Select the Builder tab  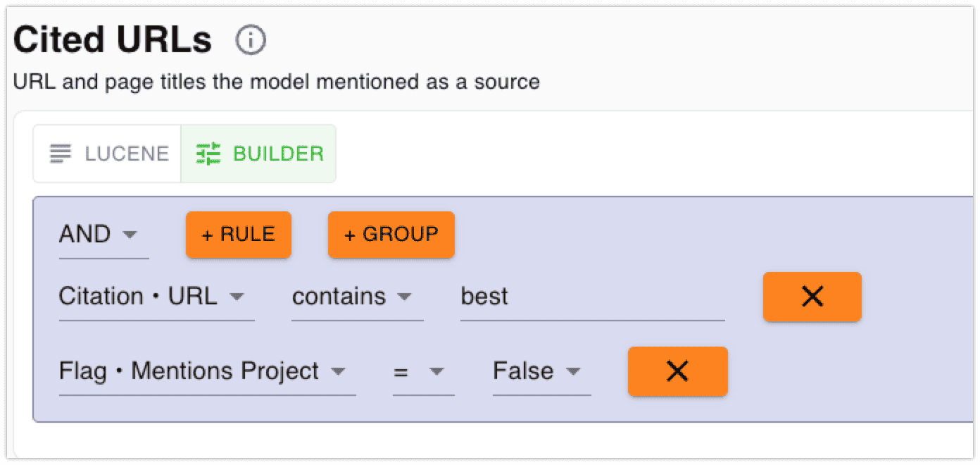point(259,154)
